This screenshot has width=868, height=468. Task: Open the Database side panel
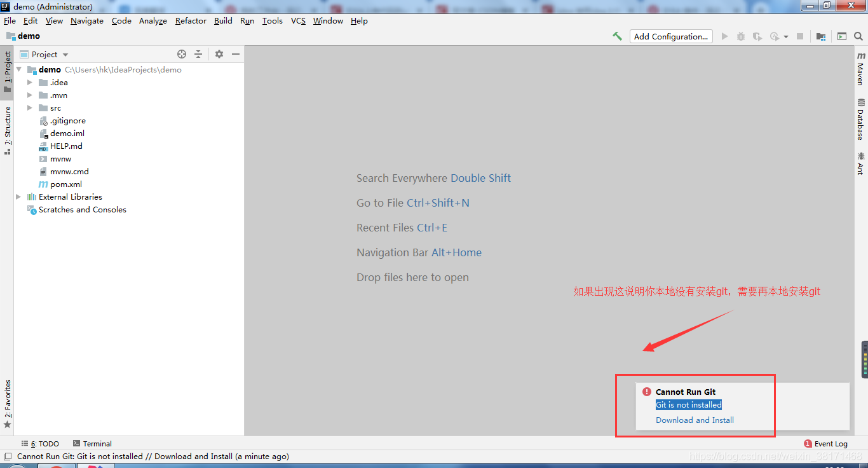click(860, 119)
